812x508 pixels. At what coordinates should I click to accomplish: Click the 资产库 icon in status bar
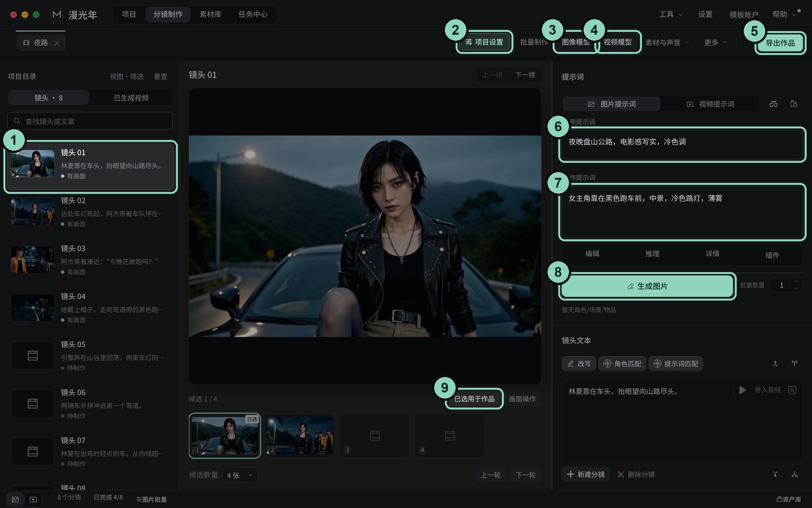(789, 499)
